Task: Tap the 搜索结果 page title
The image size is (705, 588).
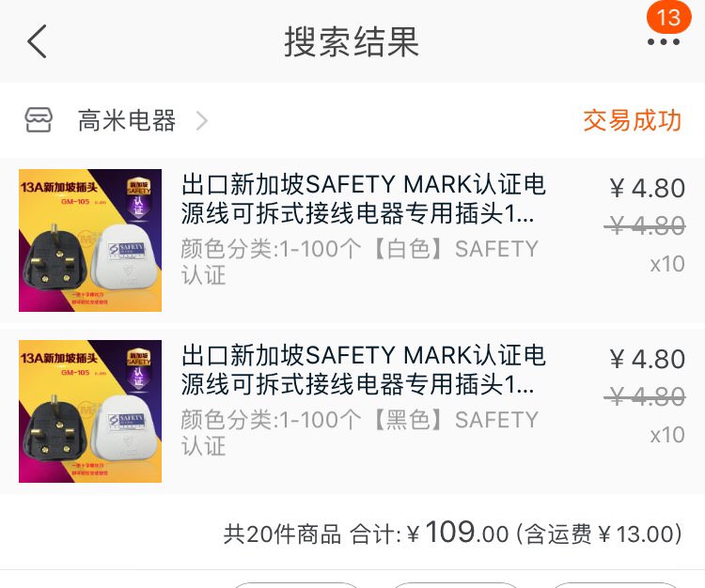Action: point(352,42)
